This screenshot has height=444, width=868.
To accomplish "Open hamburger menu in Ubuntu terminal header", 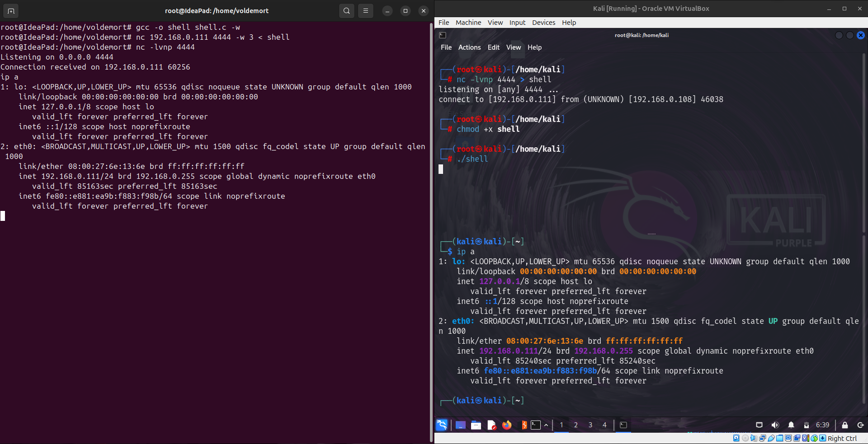I will click(x=366, y=11).
